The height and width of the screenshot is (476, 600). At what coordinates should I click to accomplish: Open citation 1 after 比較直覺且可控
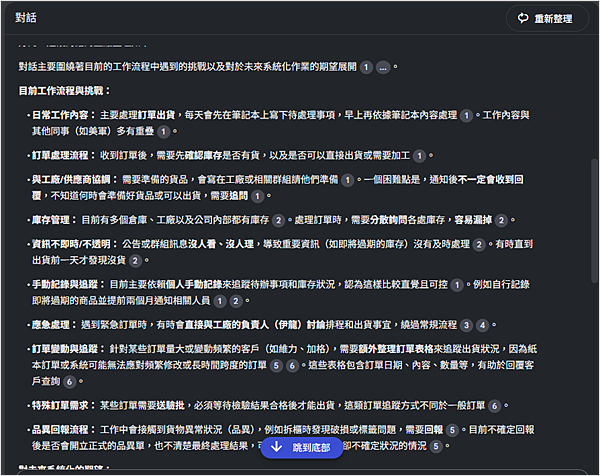(x=457, y=285)
